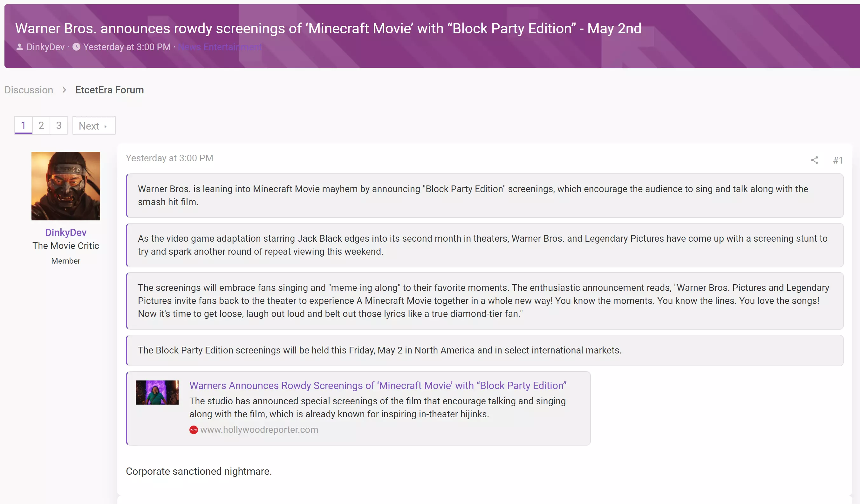Click the article description 'The studio has announced'
860x504 pixels.
pos(378,407)
